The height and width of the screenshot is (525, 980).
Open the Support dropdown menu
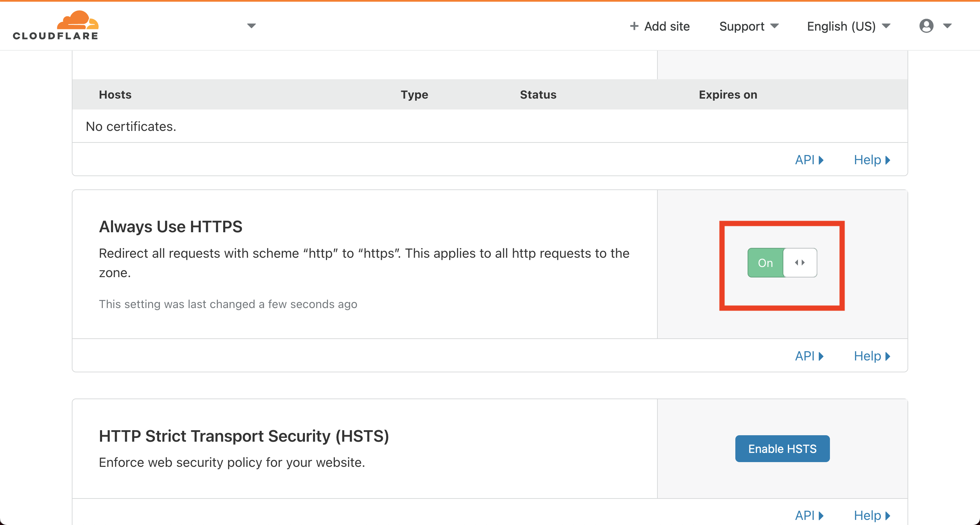coord(749,26)
